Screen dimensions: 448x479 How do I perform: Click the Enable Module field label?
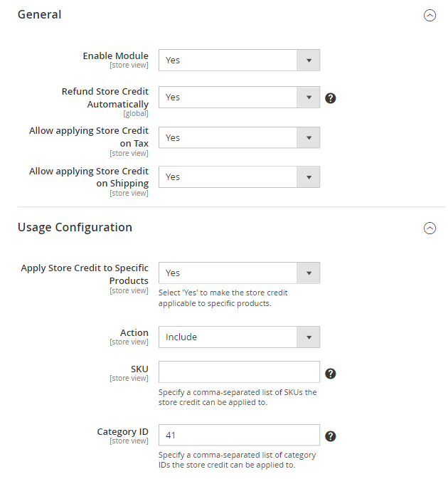click(x=115, y=56)
